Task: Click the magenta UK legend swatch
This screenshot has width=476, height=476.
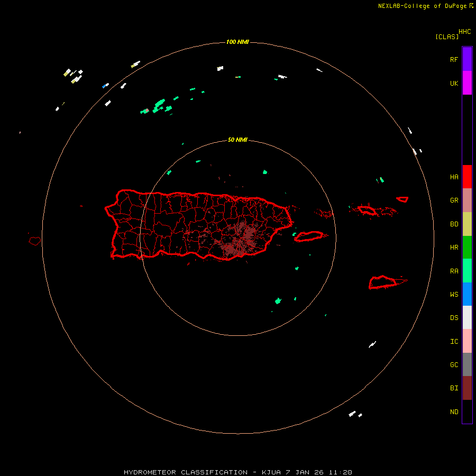Action: (467, 83)
